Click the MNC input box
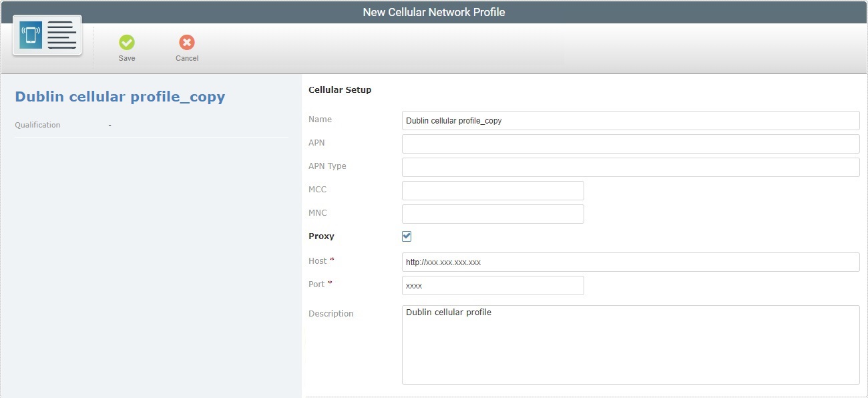The image size is (868, 398). pos(492,214)
